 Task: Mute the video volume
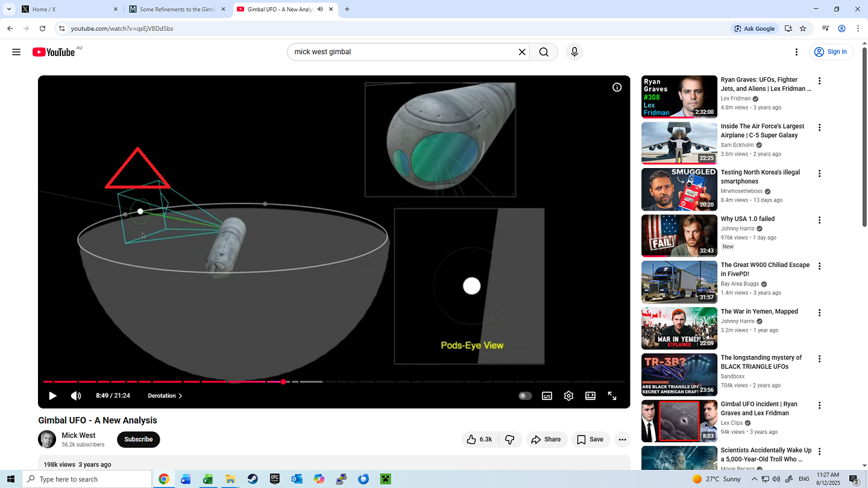(75, 396)
